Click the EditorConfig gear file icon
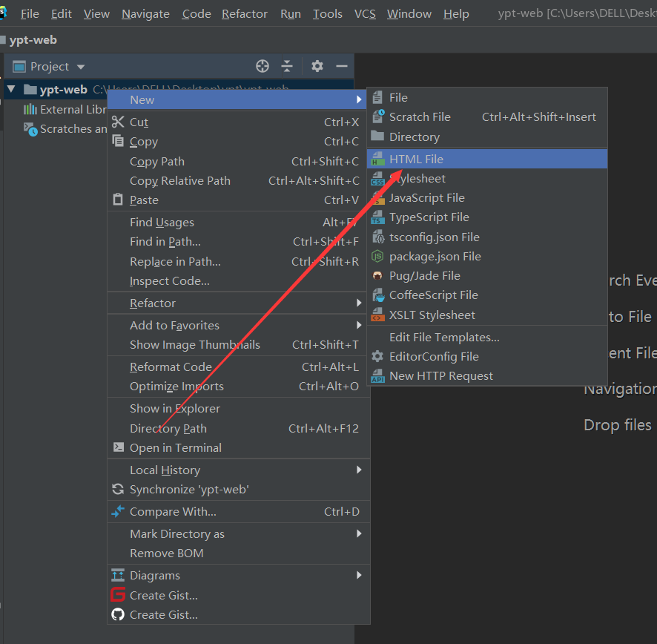The image size is (657, 644). point(377,357)
